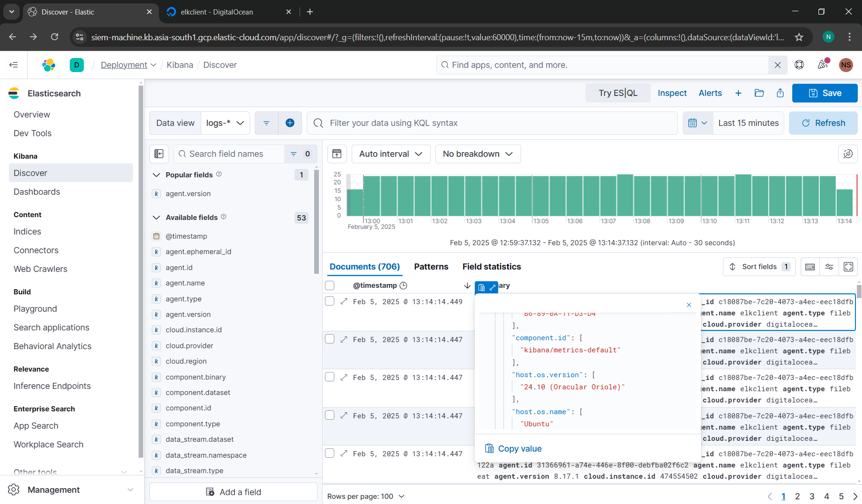Sort by @timestamp arrow in column header
Image resolution: width=862 pixels, height=504 pixels.
(467, 285)
